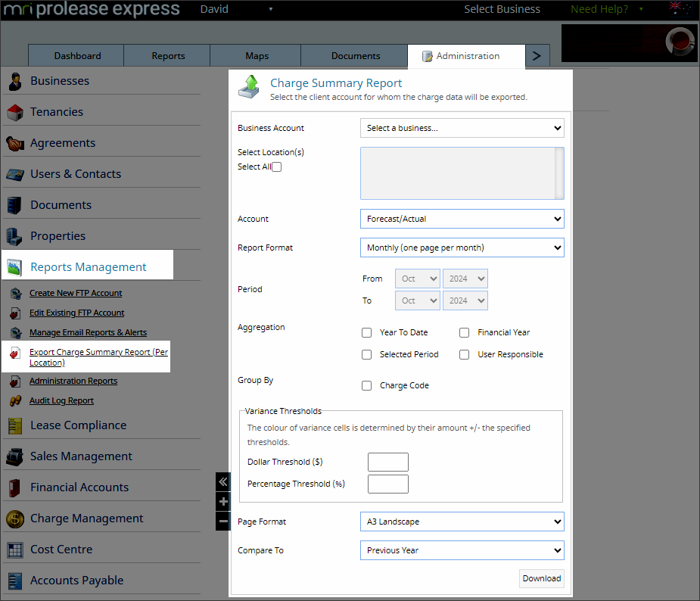Click the Download button
Screen dimensions: 700x601
(542, 579)
